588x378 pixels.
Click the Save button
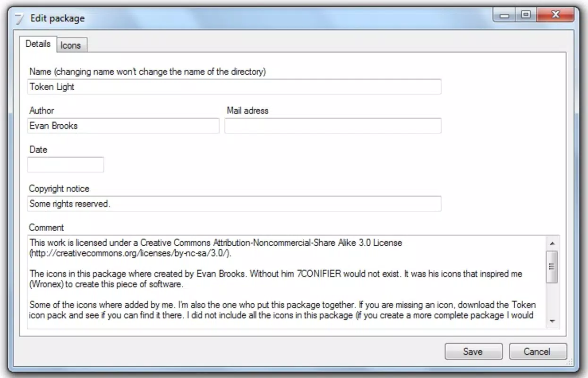pos(473,352)
